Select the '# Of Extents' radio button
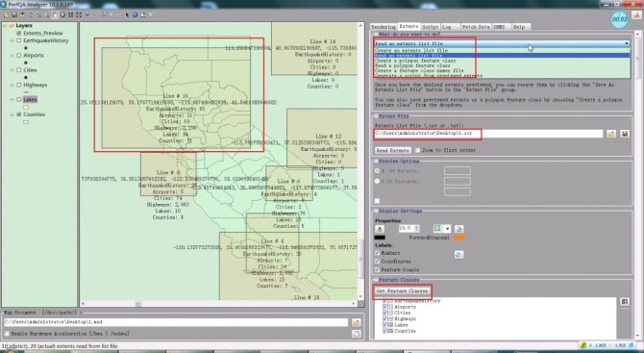This screenshot has height=353, width=644. point(377,170)
